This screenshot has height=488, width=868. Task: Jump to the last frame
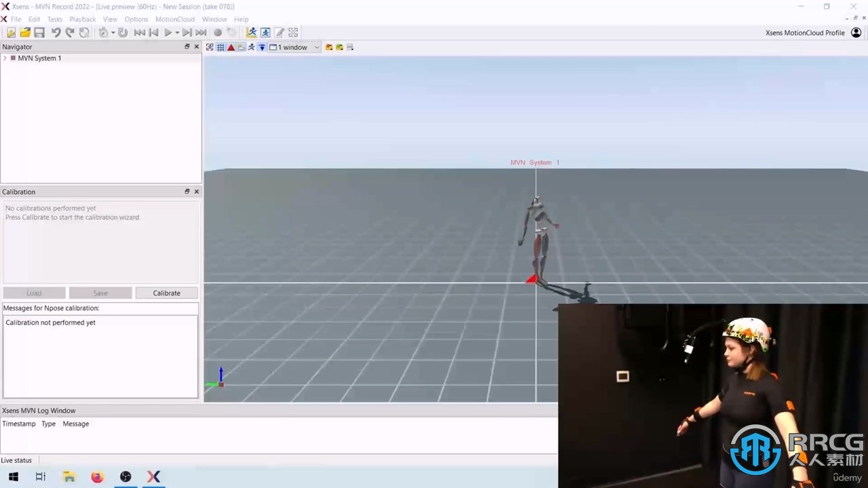201,33
